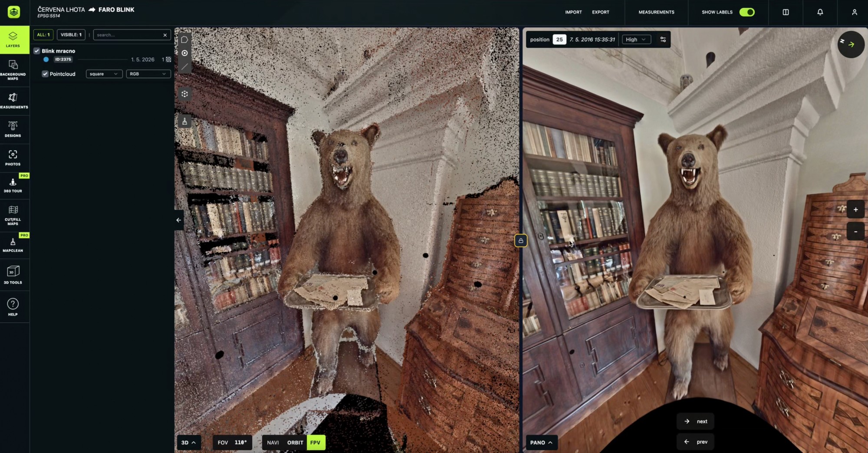Click the app logo icon

[x=14, y=12]
